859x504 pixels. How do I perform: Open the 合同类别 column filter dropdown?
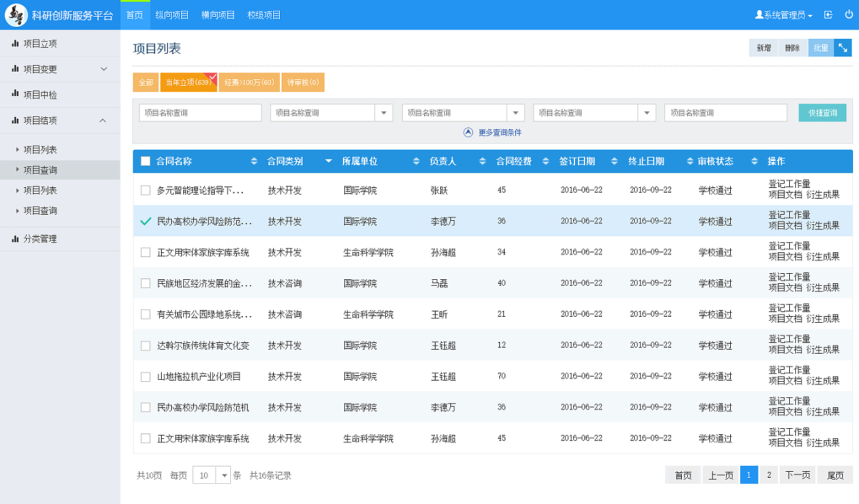328,161
